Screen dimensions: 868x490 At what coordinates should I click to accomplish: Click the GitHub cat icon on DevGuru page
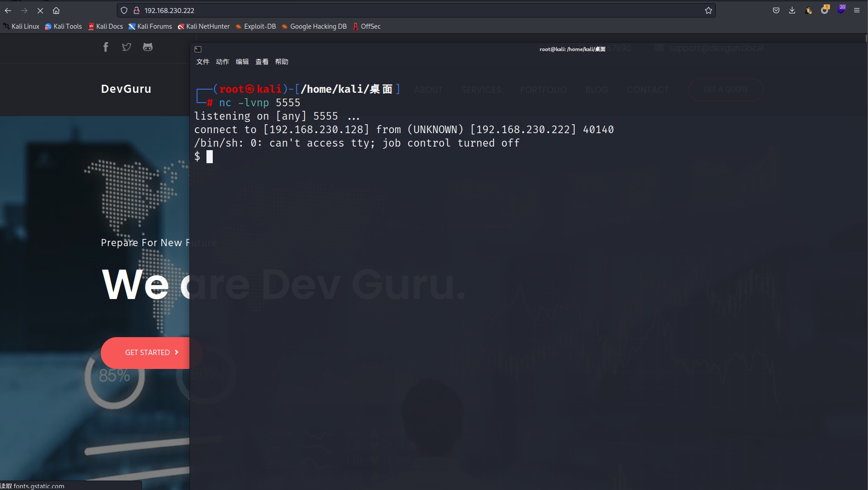pos(148,47)
